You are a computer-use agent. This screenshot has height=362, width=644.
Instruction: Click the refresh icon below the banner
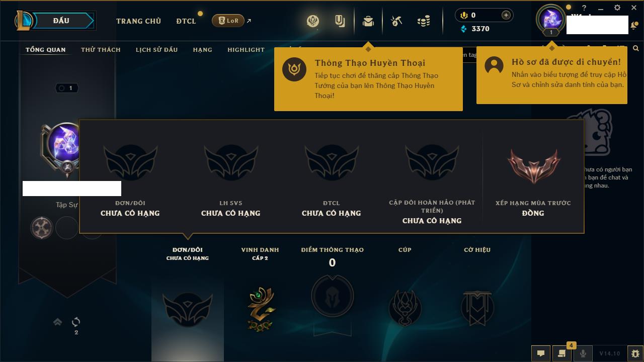[76, 322]
